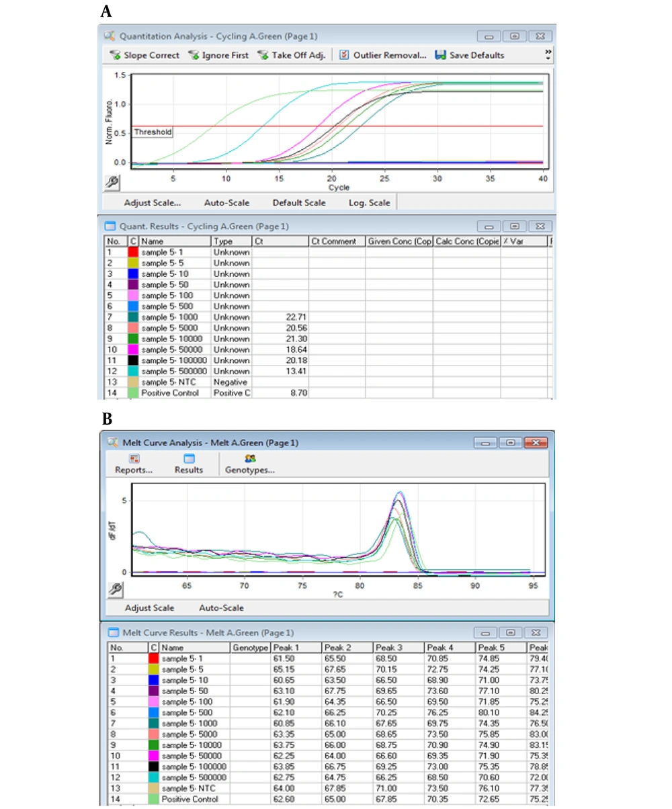Click green swatch of Positive Control in Quant. Results
Screen dimensions: 672x809
(x=133, y=392)
